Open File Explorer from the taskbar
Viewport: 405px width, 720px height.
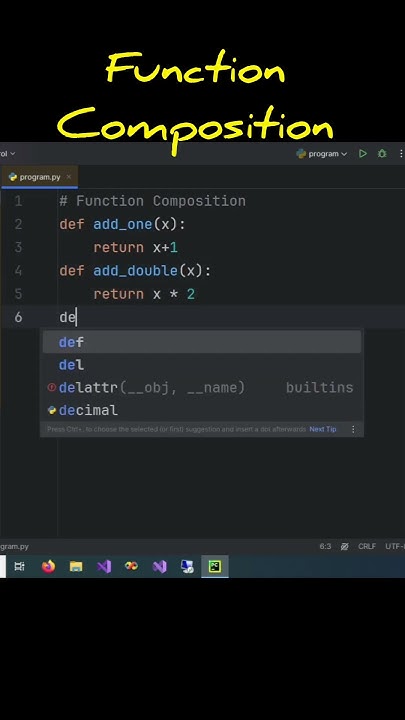76,567
